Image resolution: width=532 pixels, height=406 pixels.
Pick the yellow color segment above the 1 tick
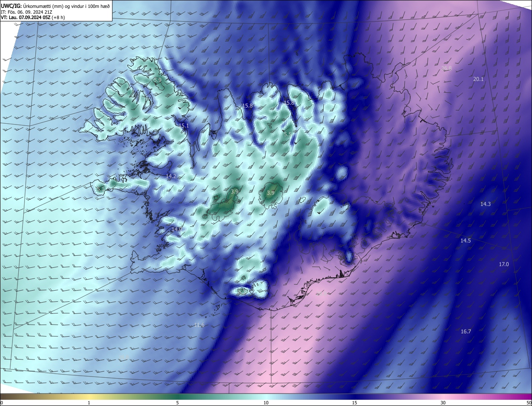(x=89, y=397)
